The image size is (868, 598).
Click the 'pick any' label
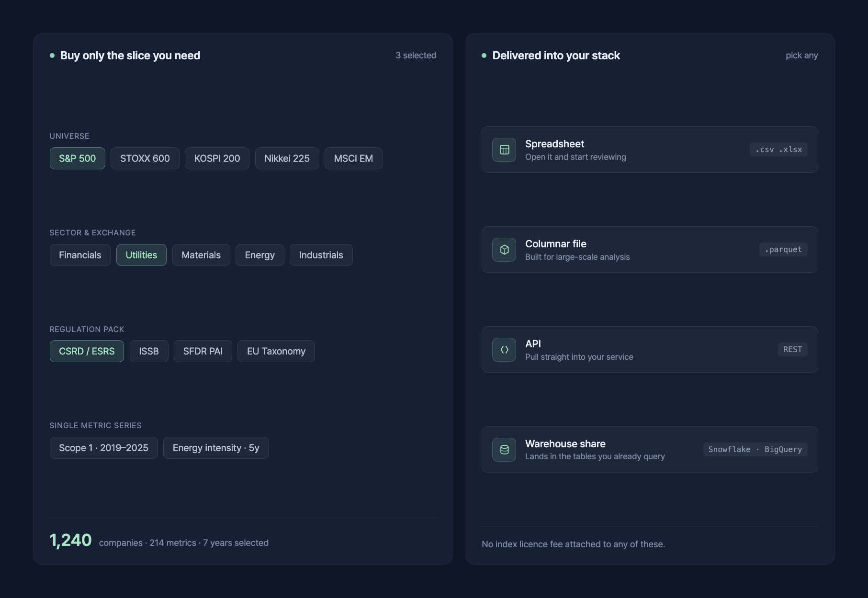(x=802, y=55)
